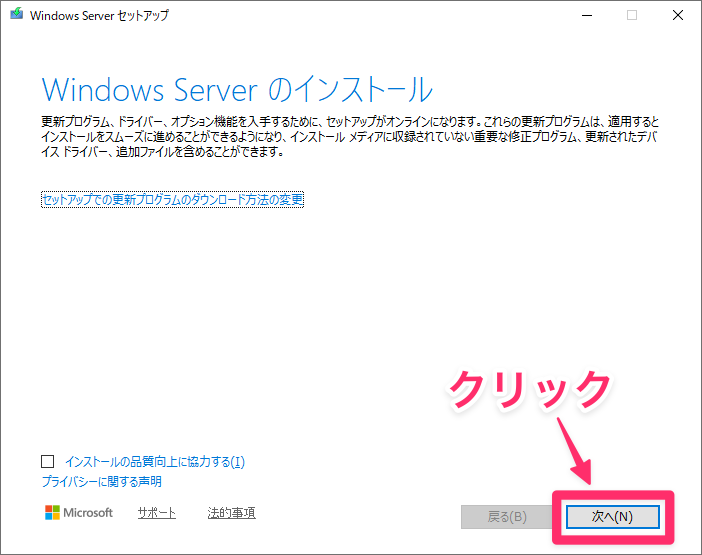Minimize the setup window
Viewport: 702px width, 555px height.
[x=586, y=16]
